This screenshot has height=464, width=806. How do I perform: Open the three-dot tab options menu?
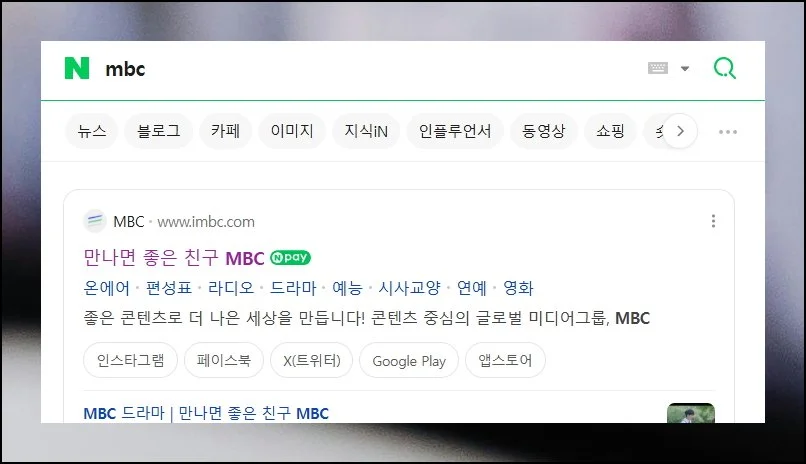[728, 132]
